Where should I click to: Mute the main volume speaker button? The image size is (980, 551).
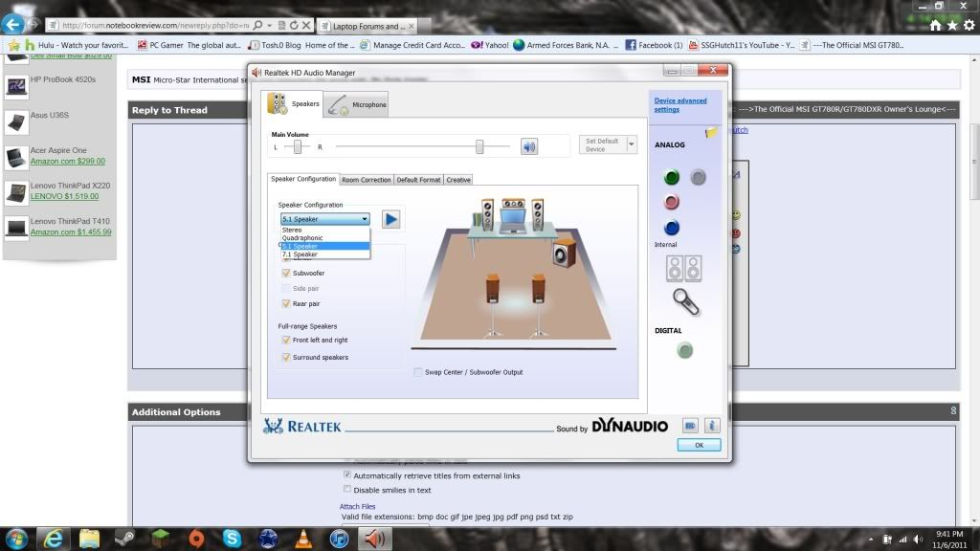click(529, 146)
